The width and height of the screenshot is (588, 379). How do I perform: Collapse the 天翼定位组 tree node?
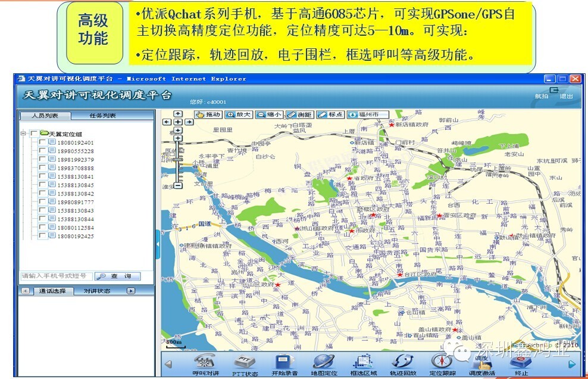click(x=23, y=133)
